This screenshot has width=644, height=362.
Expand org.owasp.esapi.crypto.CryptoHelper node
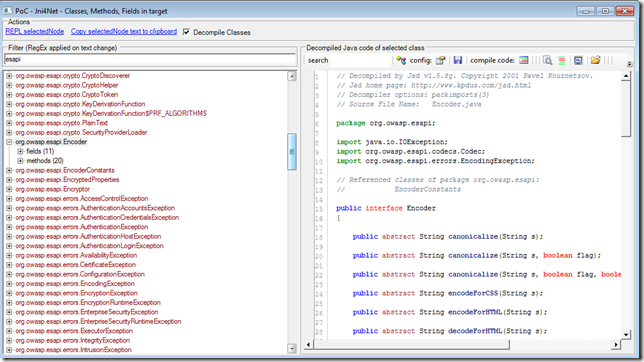pos(9,85)
